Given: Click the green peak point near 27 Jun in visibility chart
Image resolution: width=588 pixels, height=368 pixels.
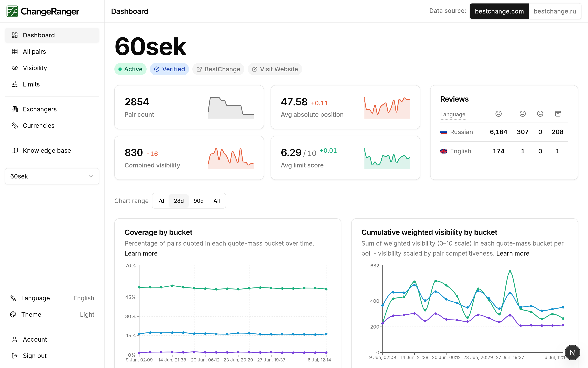Looking at the screenshot, I should pyautogui.click(x=510, y=271).
